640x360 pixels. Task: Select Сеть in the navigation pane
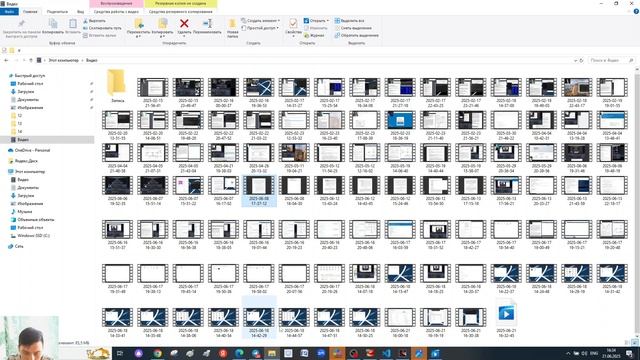click(x=18, y=247)
